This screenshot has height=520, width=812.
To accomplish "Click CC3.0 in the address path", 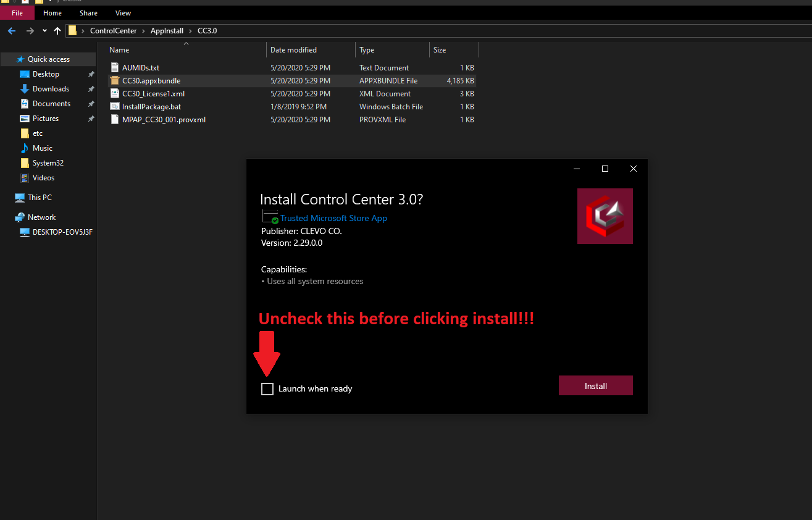I will click(207, 31).
